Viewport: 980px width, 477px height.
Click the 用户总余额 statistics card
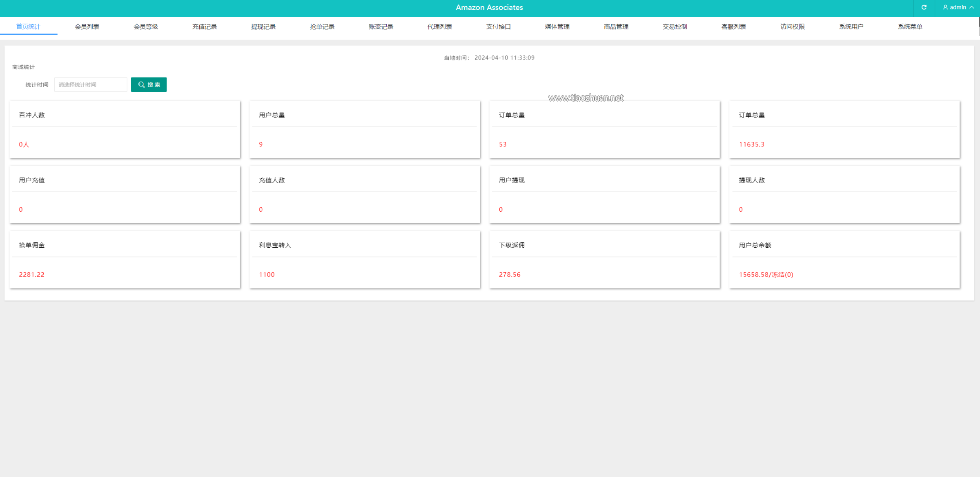click(844, 260)
